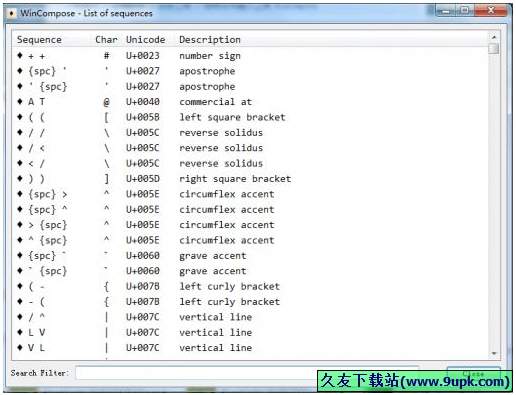Select the '{spc} `' grave accent sequence

click(x=250, y=256)
